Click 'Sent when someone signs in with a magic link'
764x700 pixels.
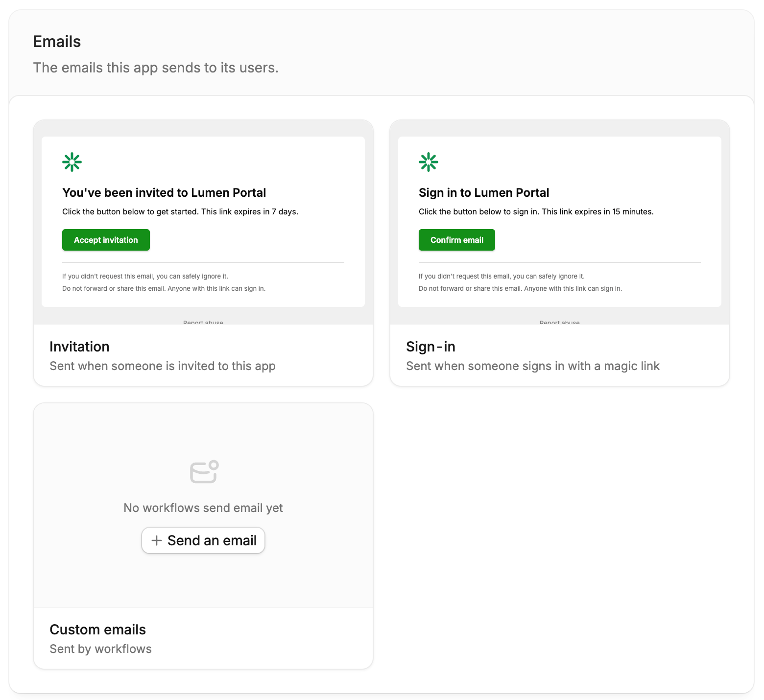pyautogui.click(x=533, y=366)
